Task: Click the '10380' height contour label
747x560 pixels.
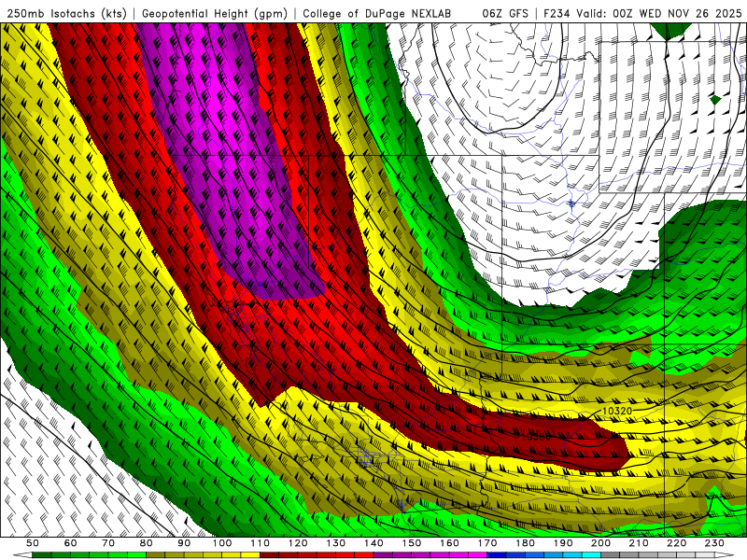Action: click(535, 436)
